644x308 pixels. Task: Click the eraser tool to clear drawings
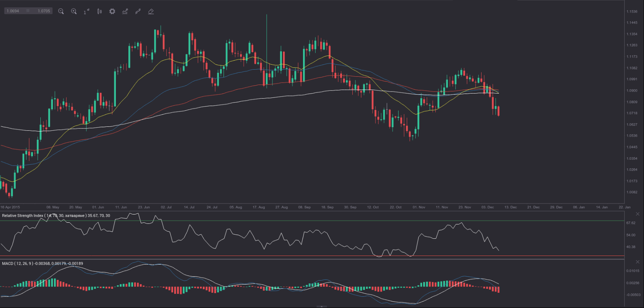(151, 11)
